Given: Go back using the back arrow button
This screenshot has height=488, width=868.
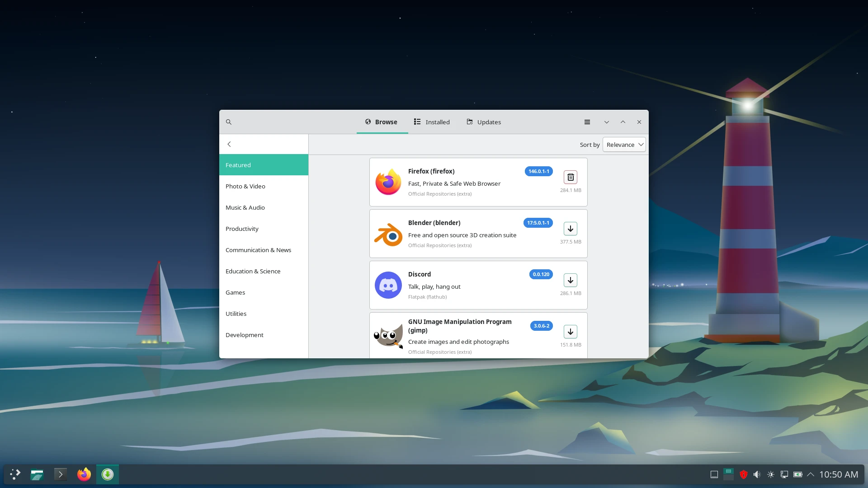Looking at the screenshot, I should (229, 144).
